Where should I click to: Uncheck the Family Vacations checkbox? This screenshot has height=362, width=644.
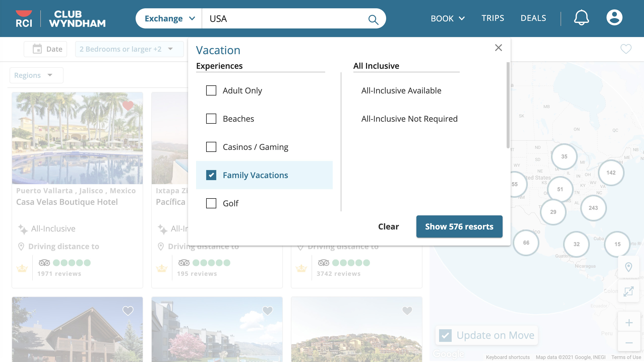[211, 175]
